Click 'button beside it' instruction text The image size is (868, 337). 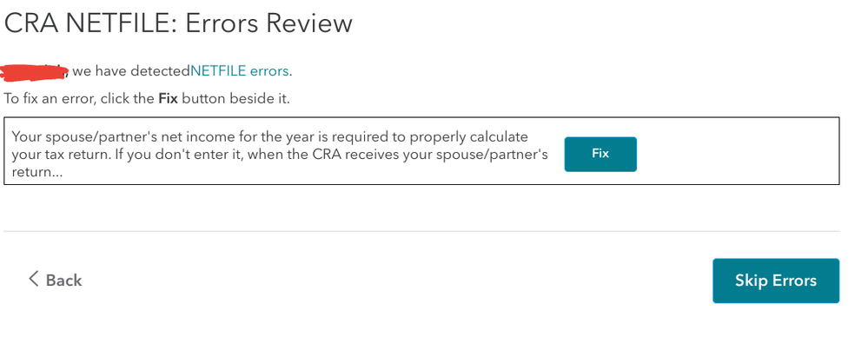coord(235,99)
